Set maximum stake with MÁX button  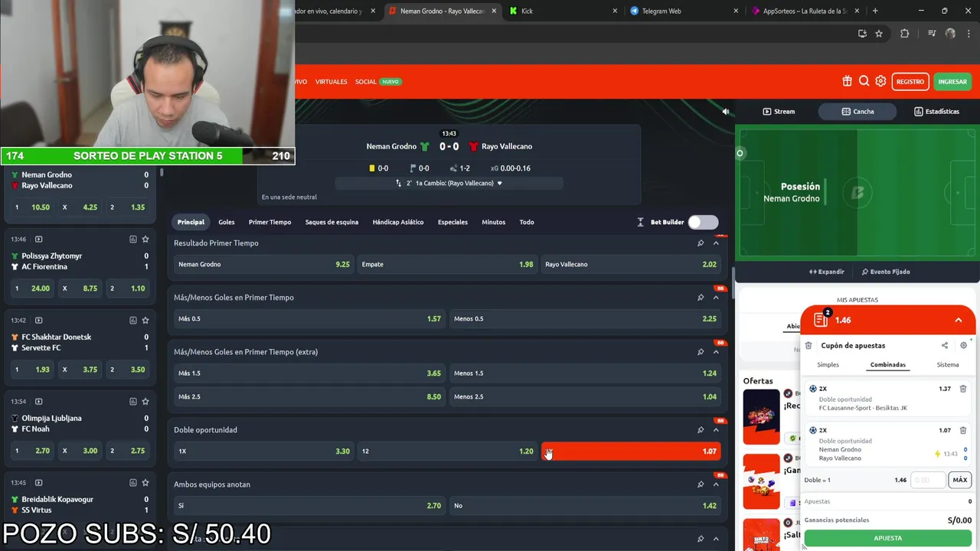point(960,480)
